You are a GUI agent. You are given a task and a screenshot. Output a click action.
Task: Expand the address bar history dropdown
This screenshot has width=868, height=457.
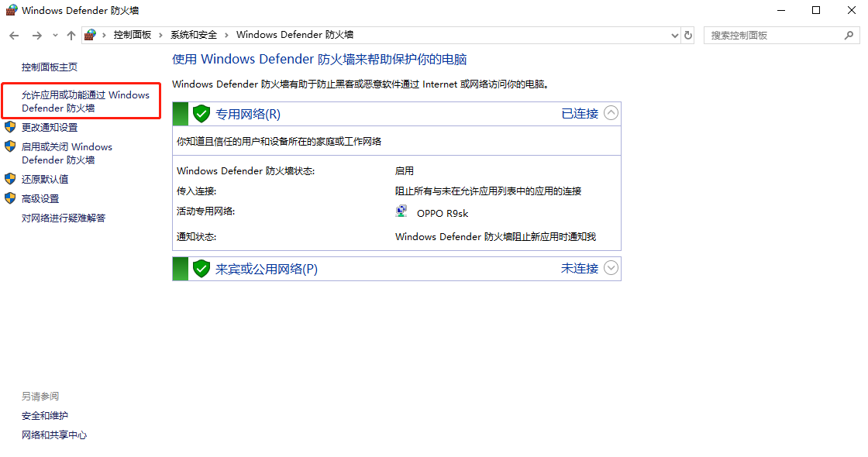[x=674, y=36]
